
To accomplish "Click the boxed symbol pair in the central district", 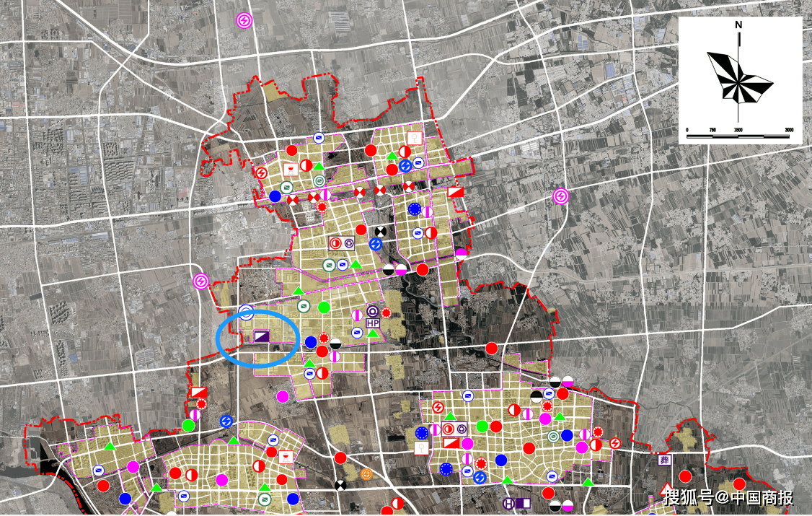I will pos(342,243).
